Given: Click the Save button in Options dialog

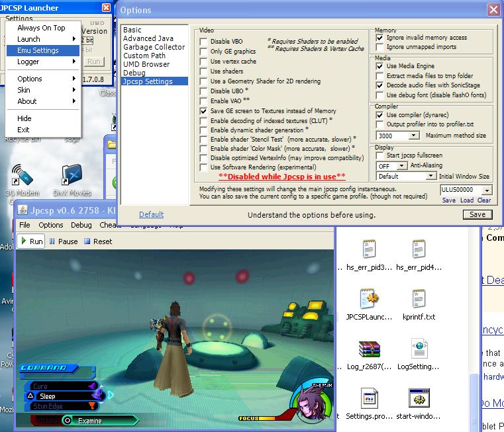Looking at the screenshot, I should pos(478,214).
